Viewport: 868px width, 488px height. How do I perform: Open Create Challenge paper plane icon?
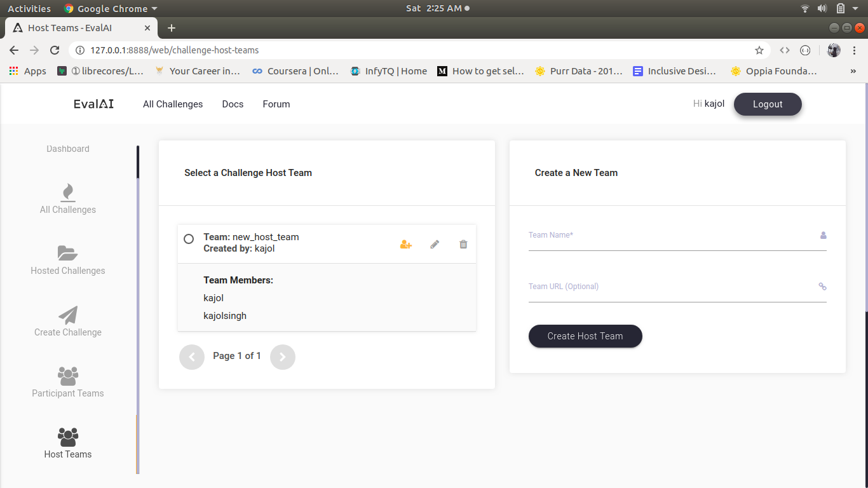68,315
